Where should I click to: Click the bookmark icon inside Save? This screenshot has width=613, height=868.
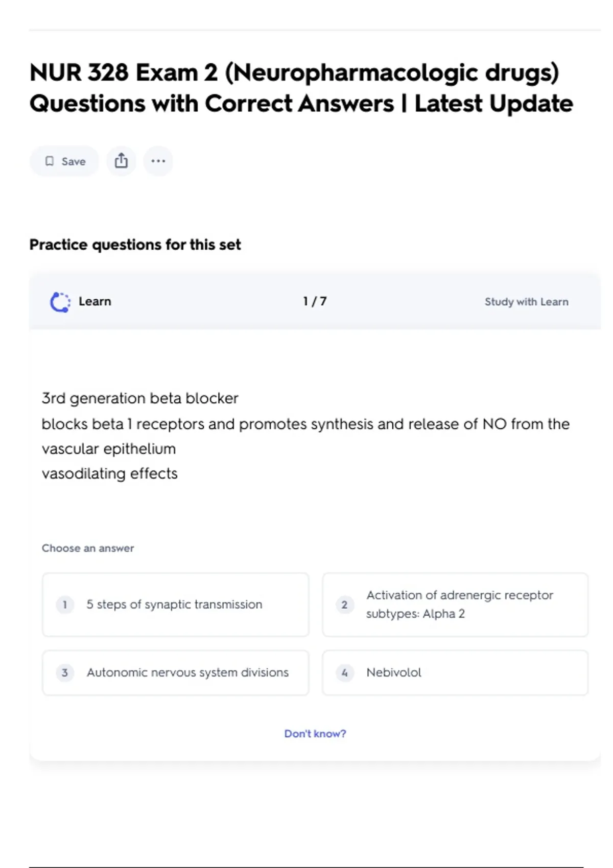pos(50,161)
